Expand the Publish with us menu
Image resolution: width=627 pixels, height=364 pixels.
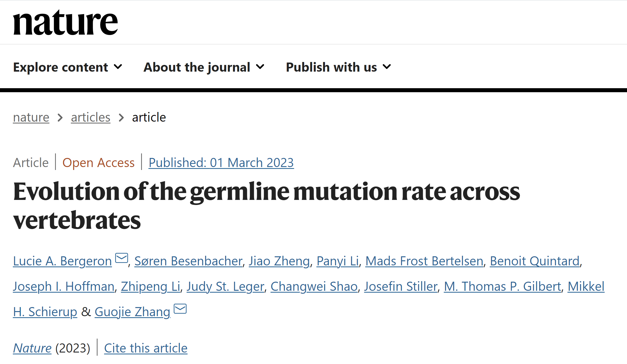pos(339,67)
